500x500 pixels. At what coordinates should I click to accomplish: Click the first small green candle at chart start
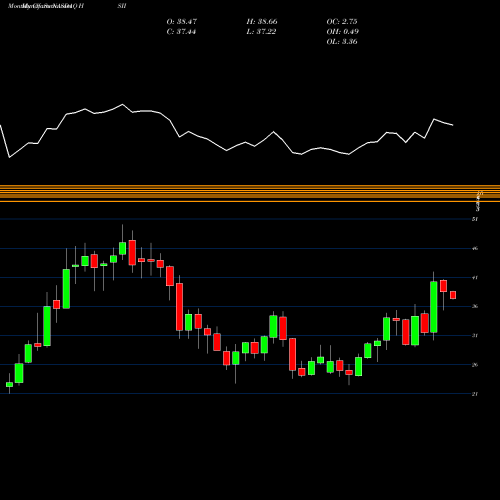point(9,385)
